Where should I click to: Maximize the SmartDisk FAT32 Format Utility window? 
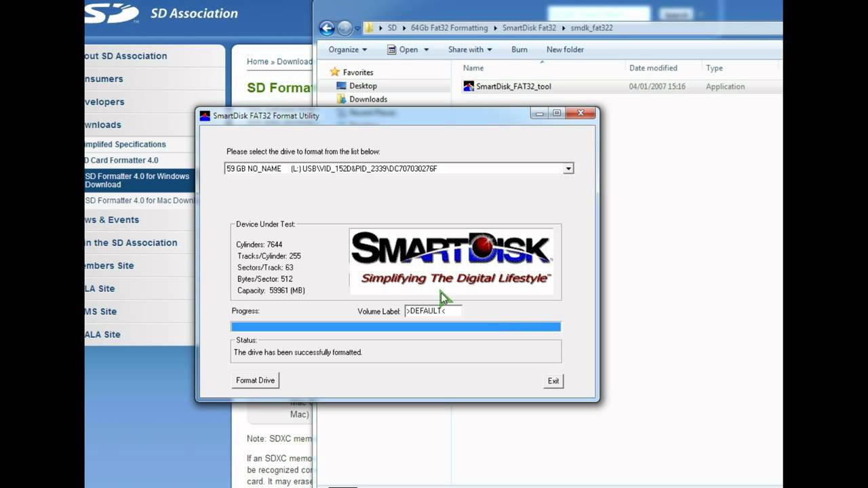(x=557, y=113)
